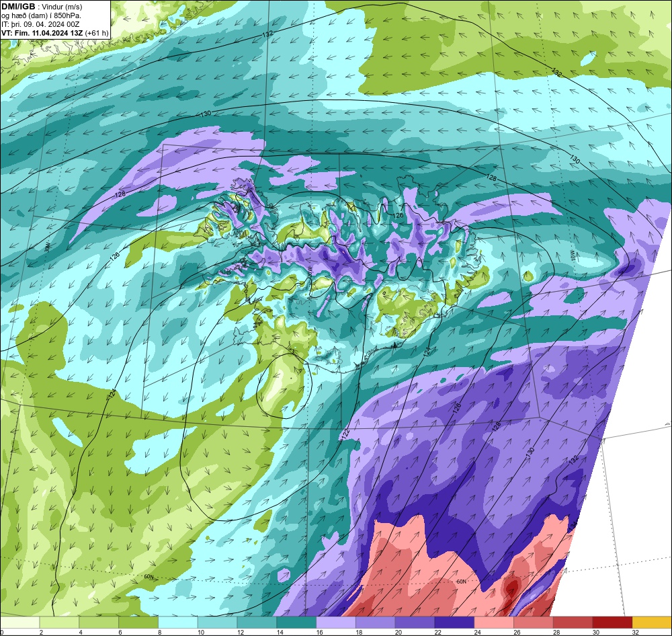
Task: Click the 'DMI/IGB : Vindur (m/s)' title text
Action: (x=42, y=7)
